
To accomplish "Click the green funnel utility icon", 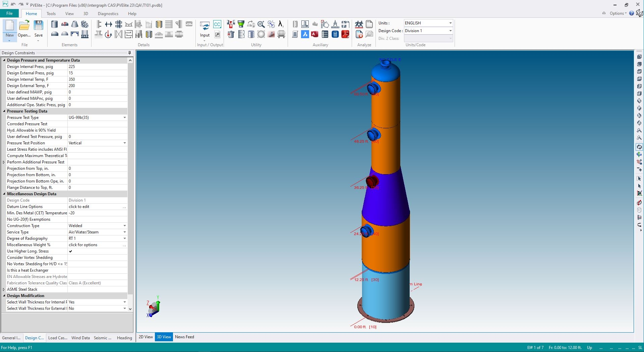I will [241, 24].
